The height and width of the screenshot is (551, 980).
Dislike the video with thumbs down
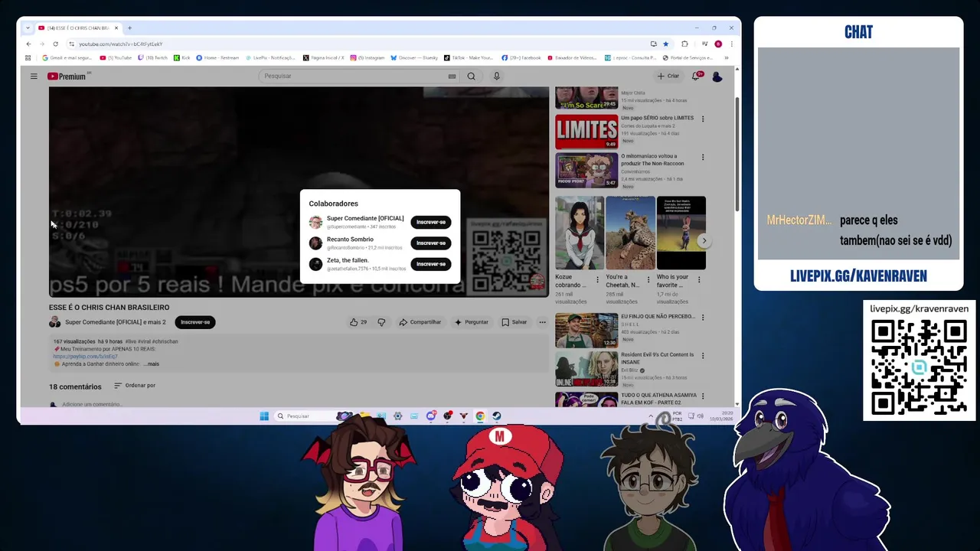point(381,322)
